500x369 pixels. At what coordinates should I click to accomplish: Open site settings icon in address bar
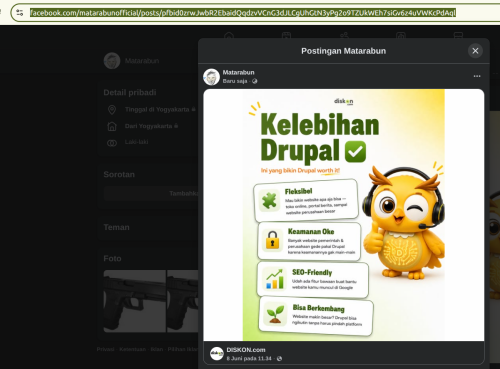20,13
